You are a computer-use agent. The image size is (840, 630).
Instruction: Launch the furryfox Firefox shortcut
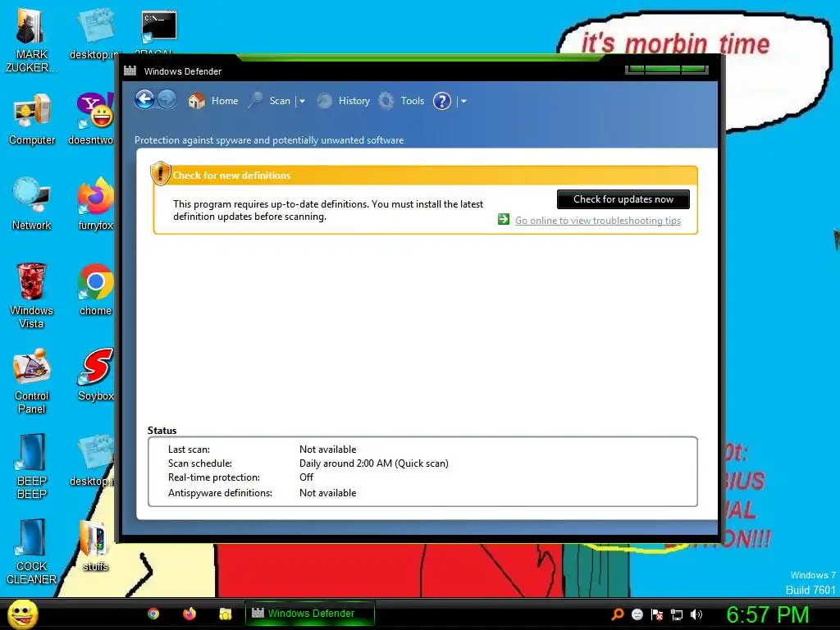click(95, 204)
